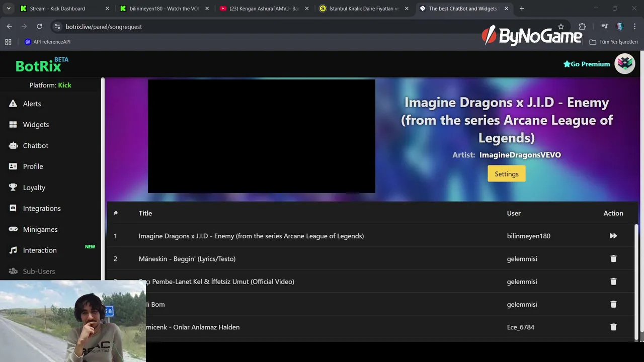Skip the current Imagine Dragons song

[x=613, y=236]
